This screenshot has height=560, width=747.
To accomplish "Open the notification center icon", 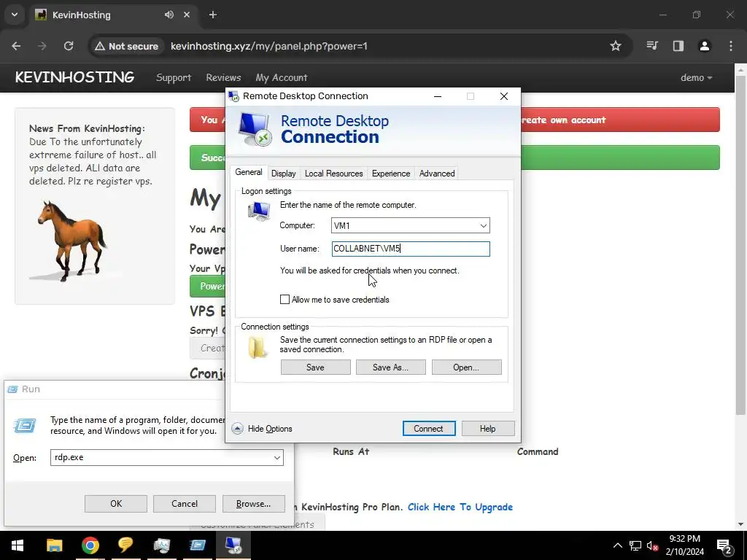I will pyautogui.click(x=724, y=545).
